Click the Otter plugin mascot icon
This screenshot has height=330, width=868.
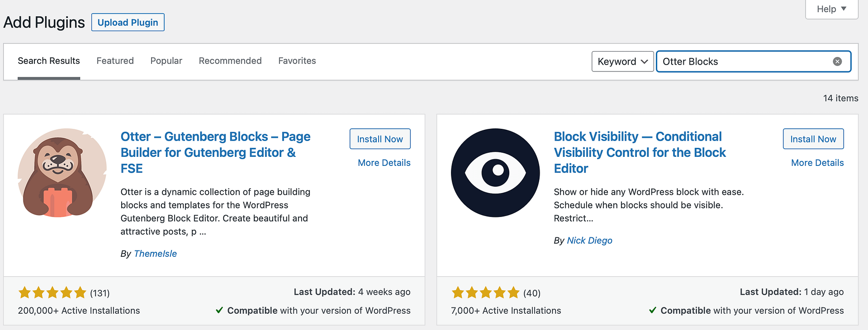click(x=62, y=173)
